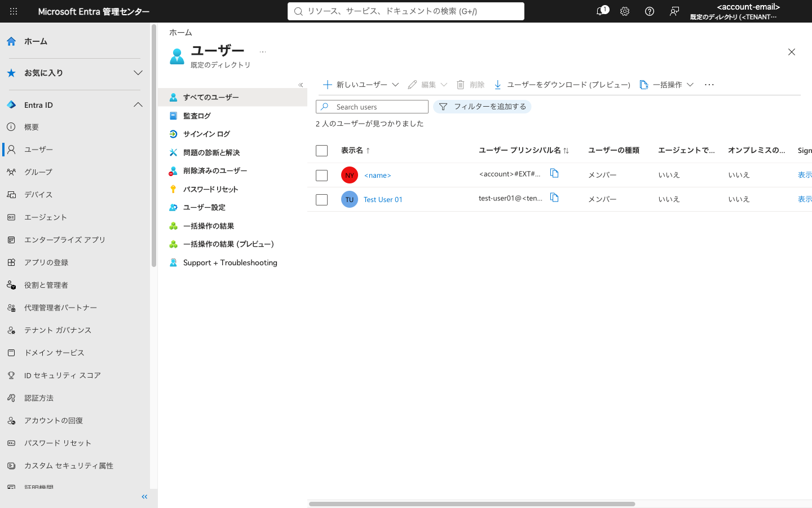Click the horizontal scrollbar of the table
The image size is (812, 508).
(x=472, y=504)
